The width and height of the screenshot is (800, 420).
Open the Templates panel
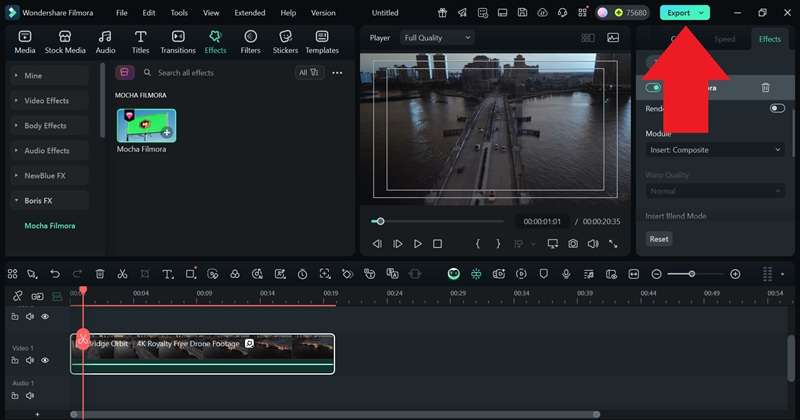322,42
